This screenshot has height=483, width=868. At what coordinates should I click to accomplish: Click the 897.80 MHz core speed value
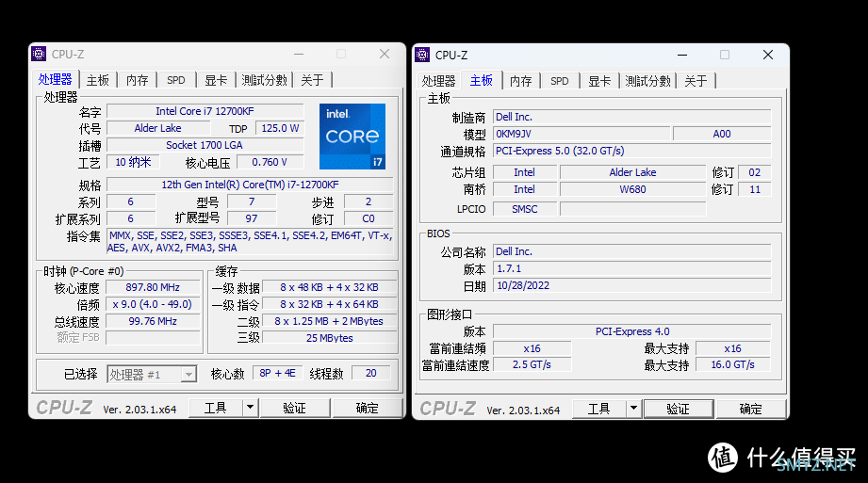click(153, 288)
